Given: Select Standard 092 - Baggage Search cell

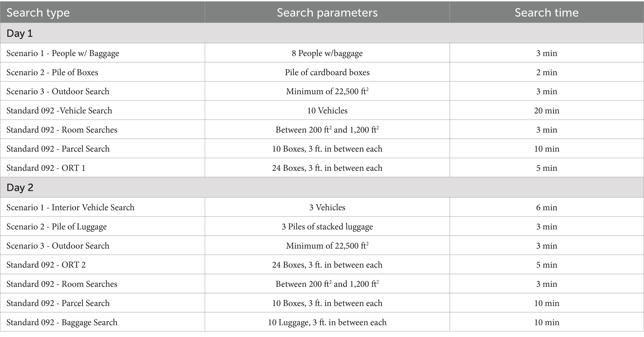Looking at the screenshot, I should (x=62, y=322).
